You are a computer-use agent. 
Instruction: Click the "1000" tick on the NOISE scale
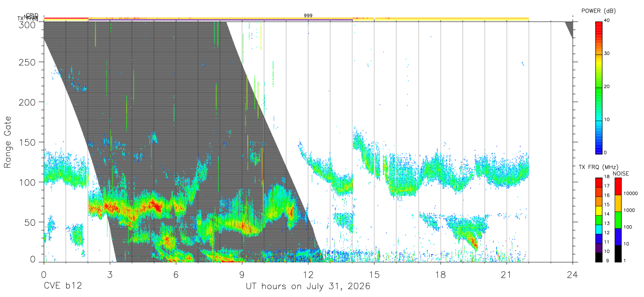coord(629,210)
